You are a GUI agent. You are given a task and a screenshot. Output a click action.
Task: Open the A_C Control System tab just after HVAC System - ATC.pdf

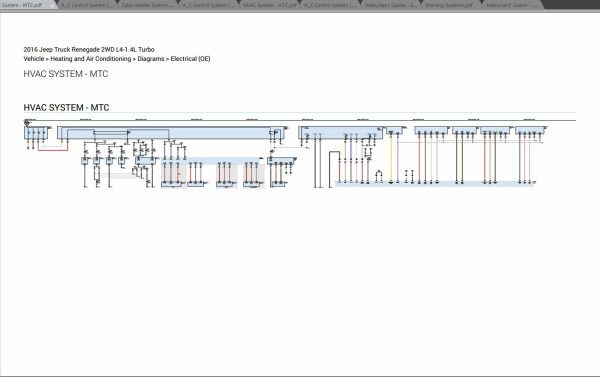(x=330, y=5)
